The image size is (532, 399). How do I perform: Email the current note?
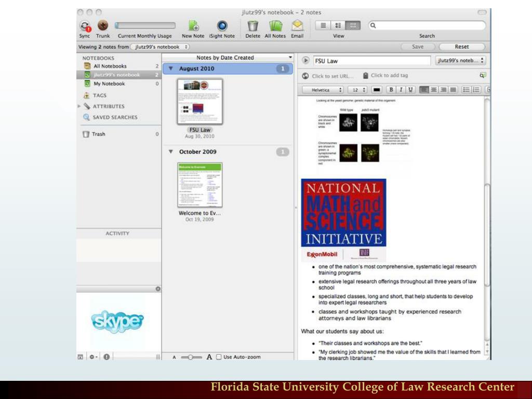297,26
